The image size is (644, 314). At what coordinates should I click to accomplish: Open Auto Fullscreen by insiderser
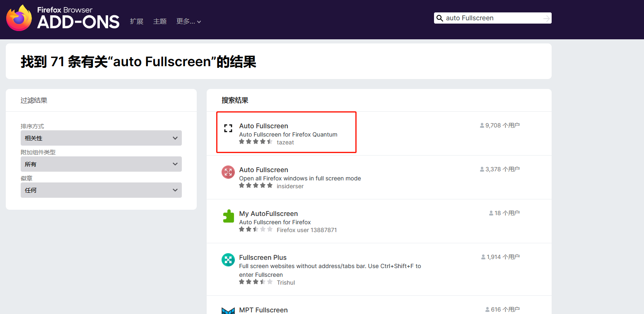coord(263,170)
